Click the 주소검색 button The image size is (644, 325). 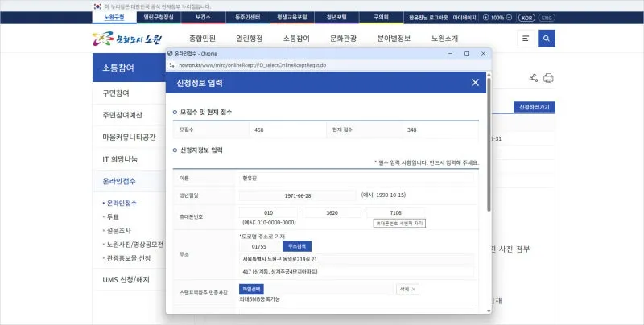tap(296, 246)
